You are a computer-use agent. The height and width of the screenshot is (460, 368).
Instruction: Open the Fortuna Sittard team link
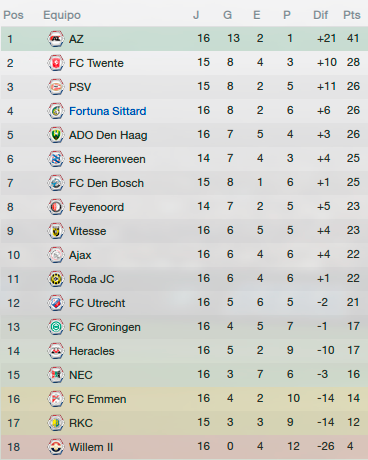pyautogui.click(x=108, y=111)
